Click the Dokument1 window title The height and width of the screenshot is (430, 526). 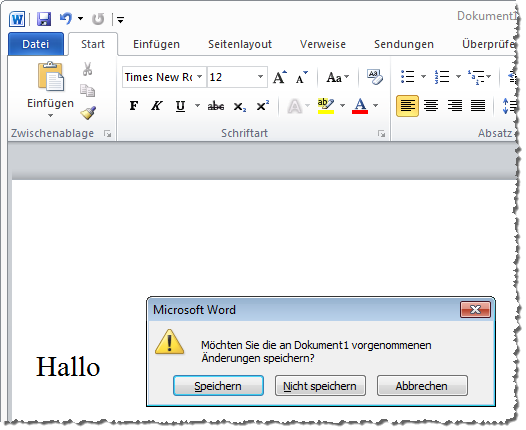pyautogui.click(x=486, y=16)
